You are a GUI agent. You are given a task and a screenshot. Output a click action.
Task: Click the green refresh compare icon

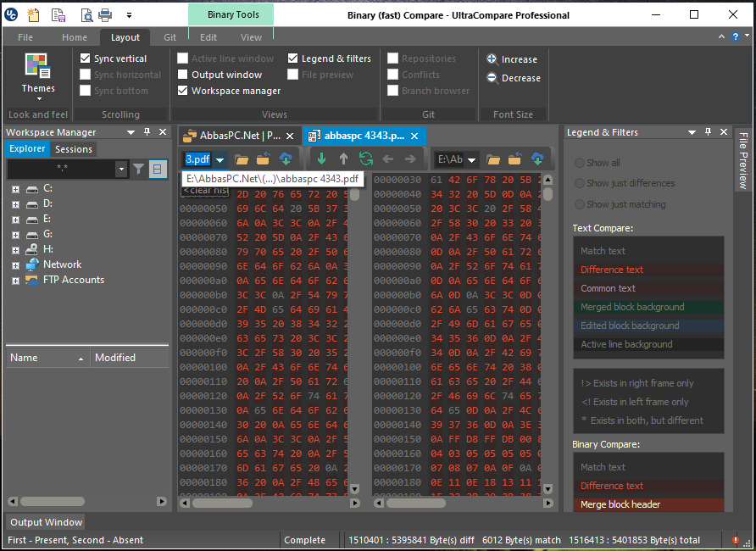point(366,159)
